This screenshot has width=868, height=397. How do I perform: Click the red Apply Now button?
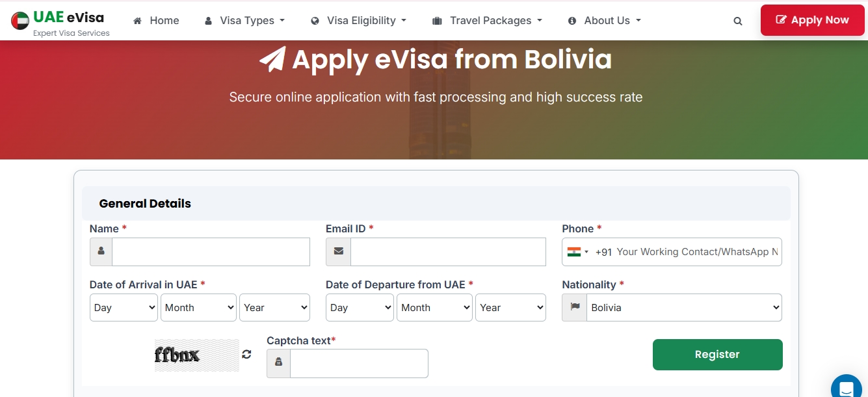coord(812,20)
